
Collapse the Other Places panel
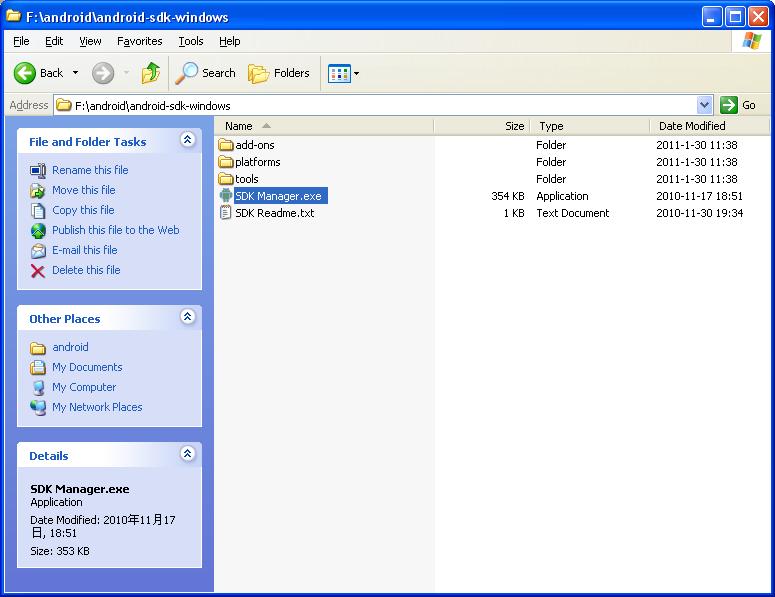[x=187, y=317]
